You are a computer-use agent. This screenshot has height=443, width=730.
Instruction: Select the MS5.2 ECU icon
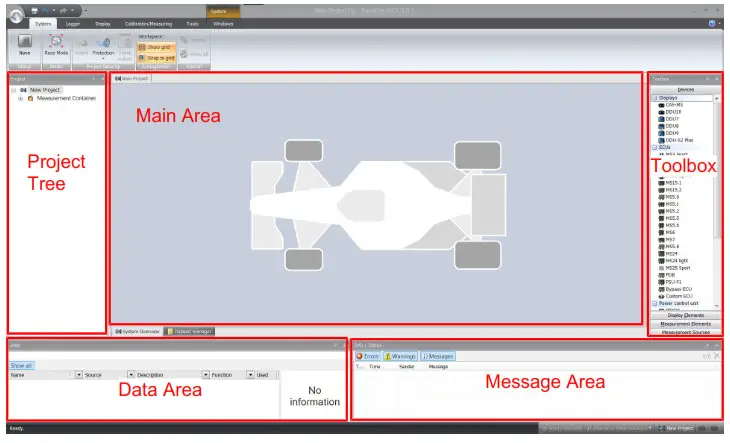tap(661, 211)
